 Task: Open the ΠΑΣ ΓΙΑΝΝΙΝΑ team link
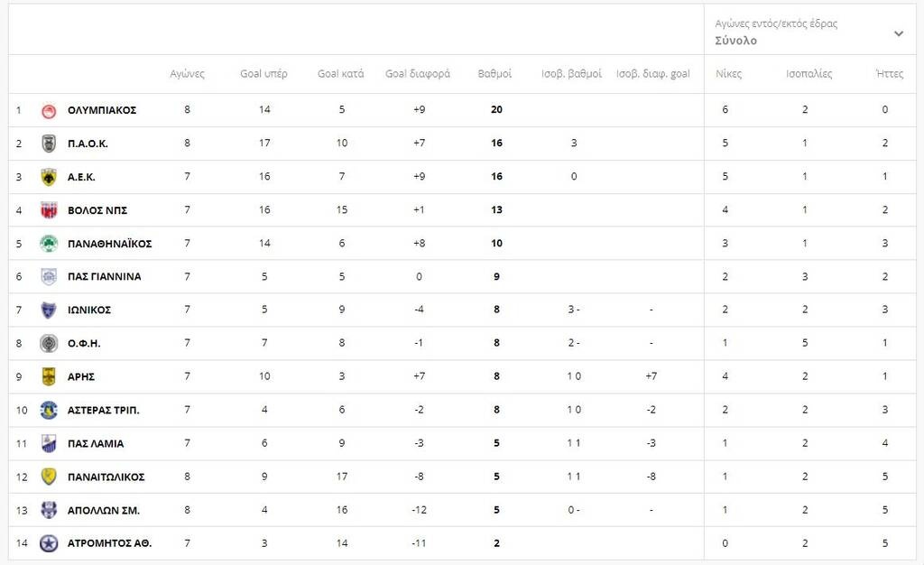(104, 277)
